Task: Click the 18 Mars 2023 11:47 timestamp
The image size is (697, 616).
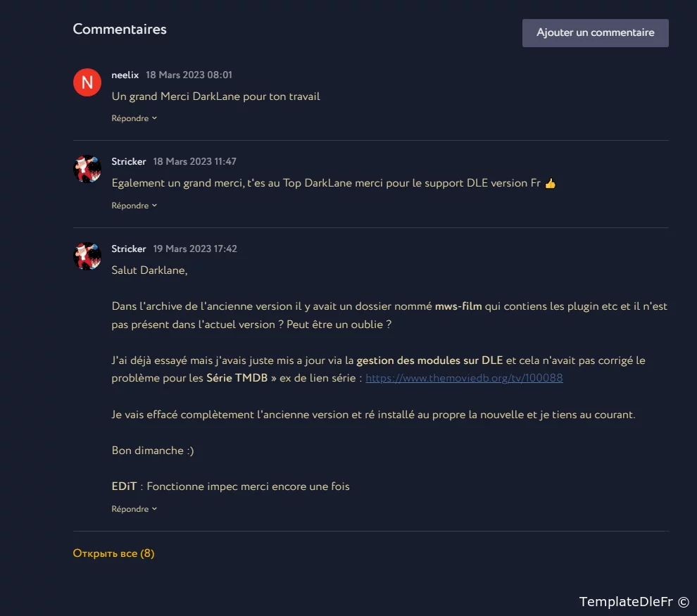Action: point(194,161)
